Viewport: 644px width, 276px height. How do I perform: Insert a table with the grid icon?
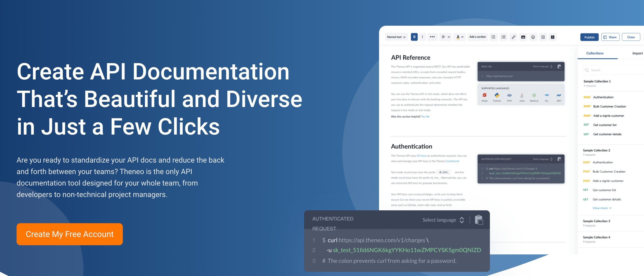(x=543, y=37)
